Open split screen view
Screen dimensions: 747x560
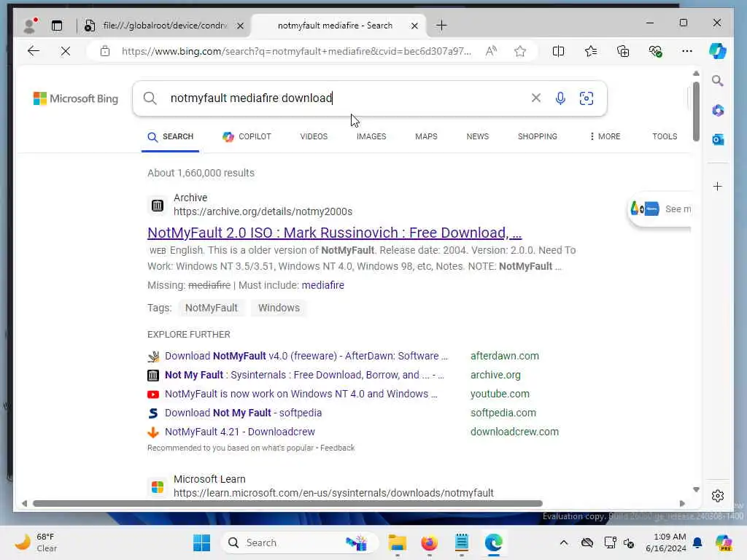coord(558,51)
